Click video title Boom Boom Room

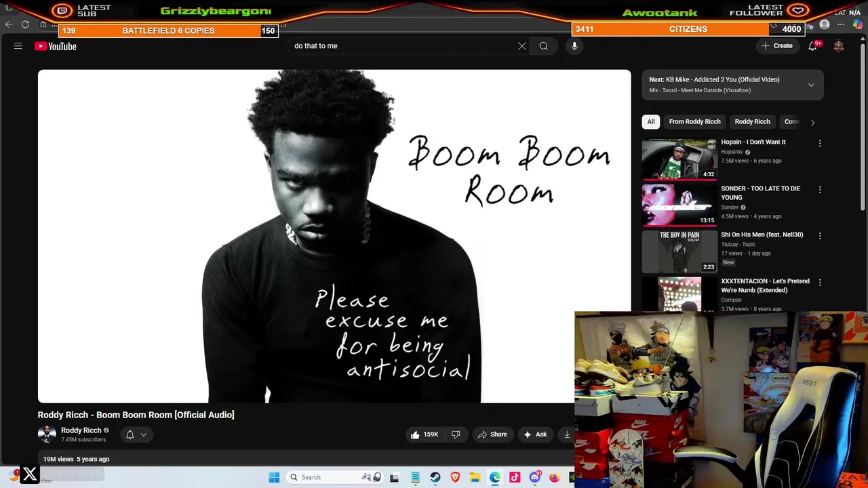[x=136, y=415]
